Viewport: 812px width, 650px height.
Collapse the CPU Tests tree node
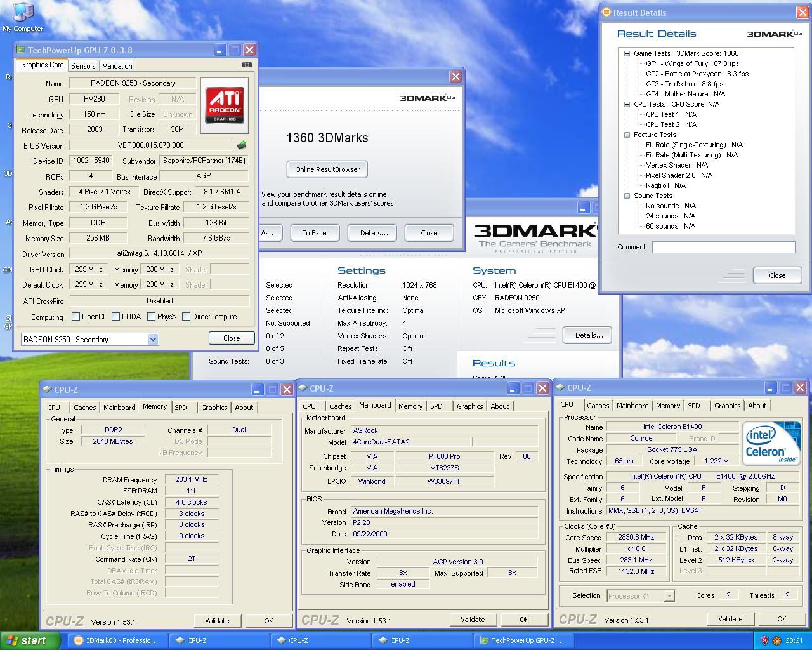coord(627,105)
